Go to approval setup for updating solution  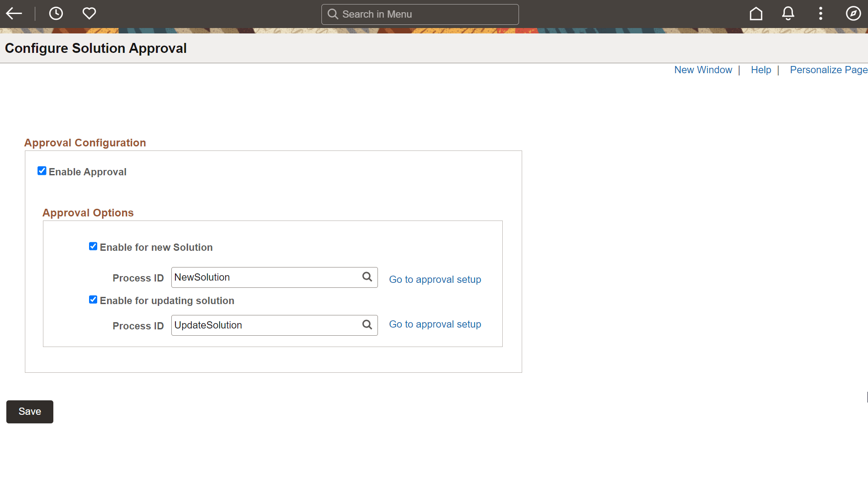tap(435, 324)
